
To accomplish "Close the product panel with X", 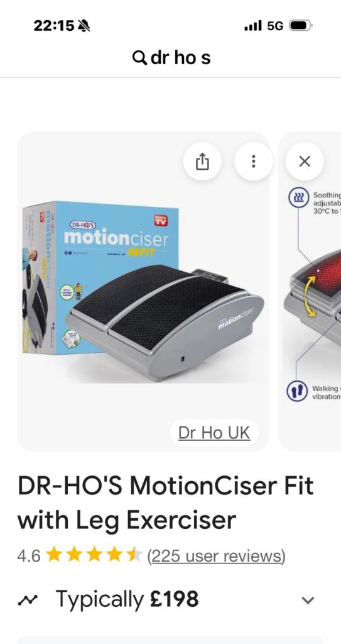I will coord(305,162).
